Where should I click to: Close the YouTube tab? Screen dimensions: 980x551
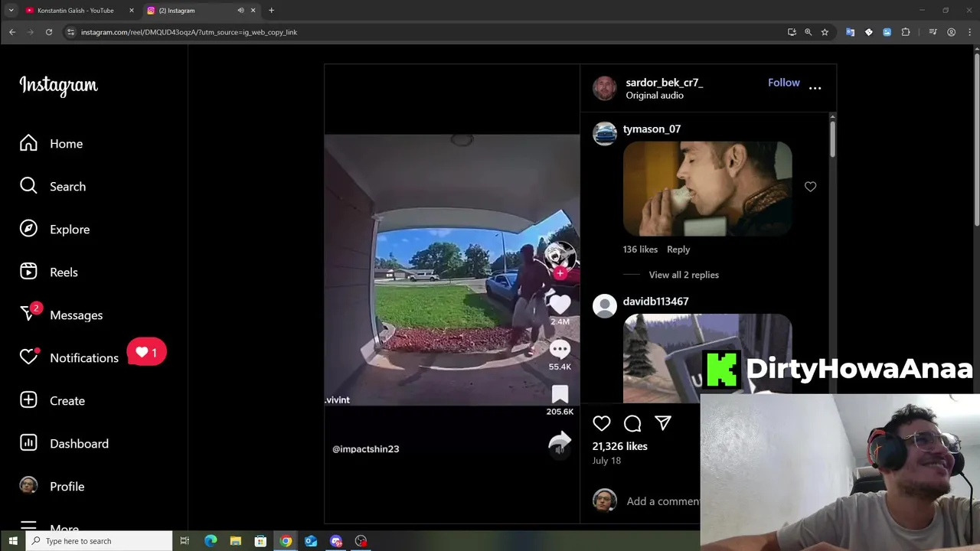pyautogui.click(x=131, y=11)
